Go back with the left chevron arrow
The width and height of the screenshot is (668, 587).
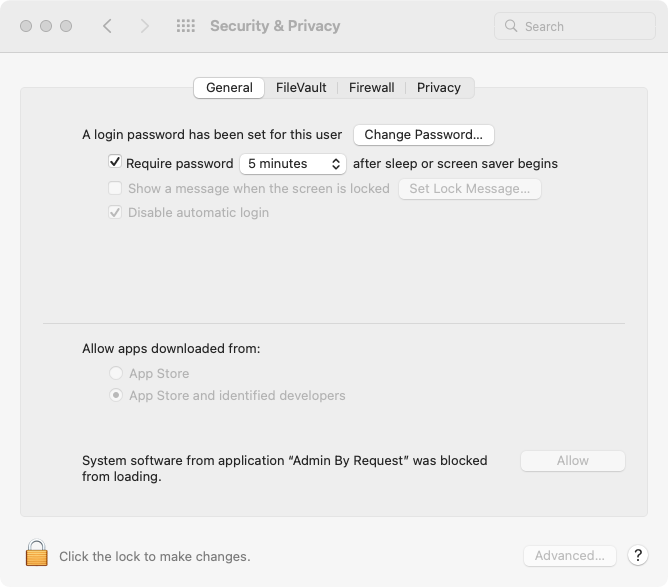[x=107, y=26]
